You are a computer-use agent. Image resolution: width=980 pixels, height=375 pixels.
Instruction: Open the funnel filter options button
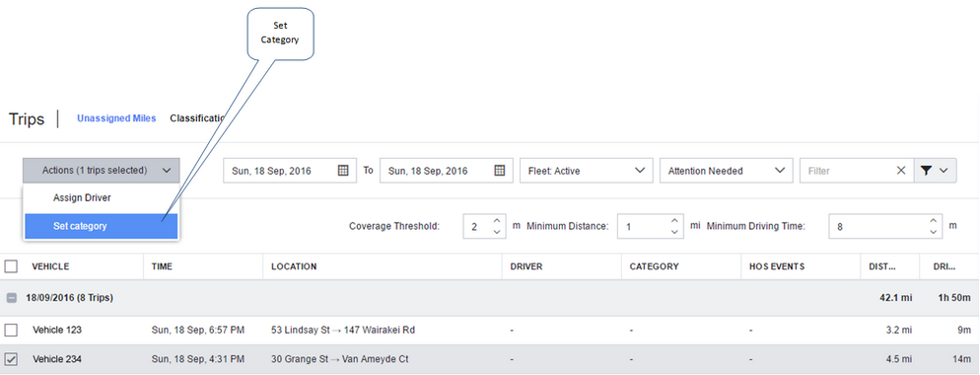[935, 171]
